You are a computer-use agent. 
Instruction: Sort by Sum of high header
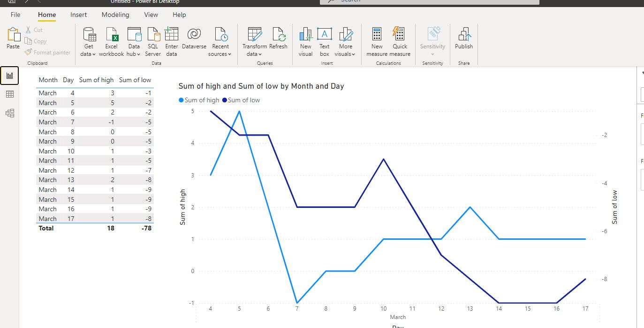[96, 80]
